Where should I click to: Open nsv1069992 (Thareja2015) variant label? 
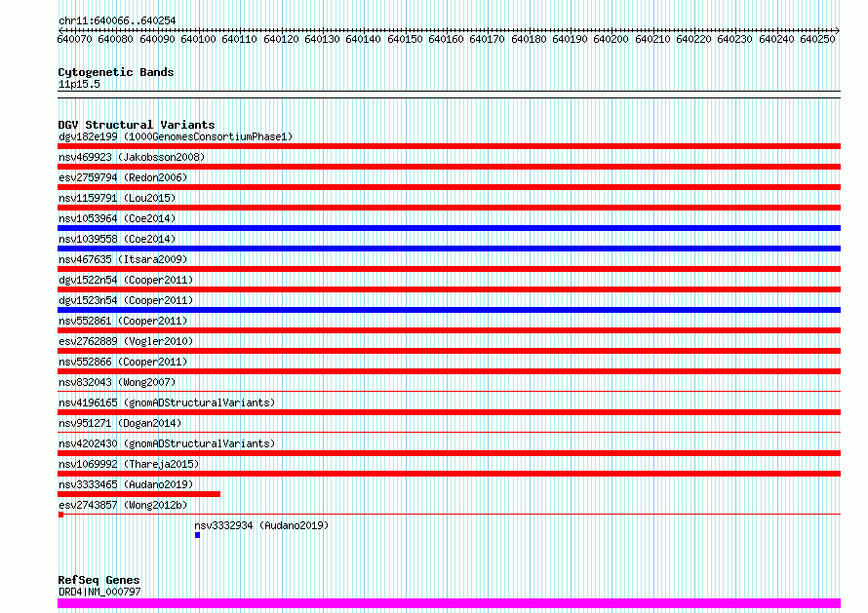click(x=129, y=464)
